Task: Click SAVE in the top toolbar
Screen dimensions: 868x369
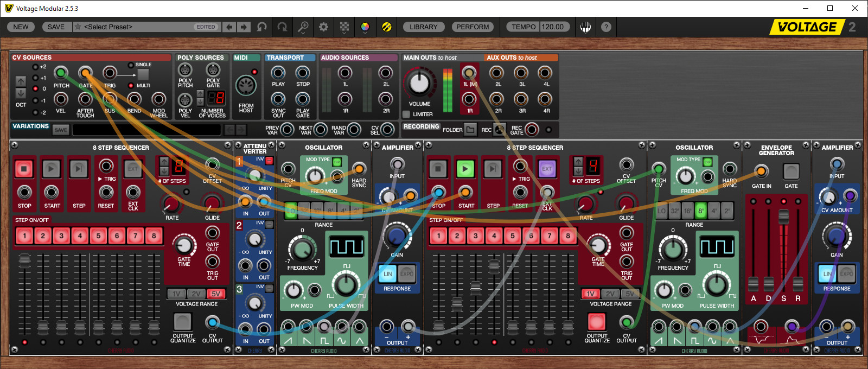Action: point(56,27)
